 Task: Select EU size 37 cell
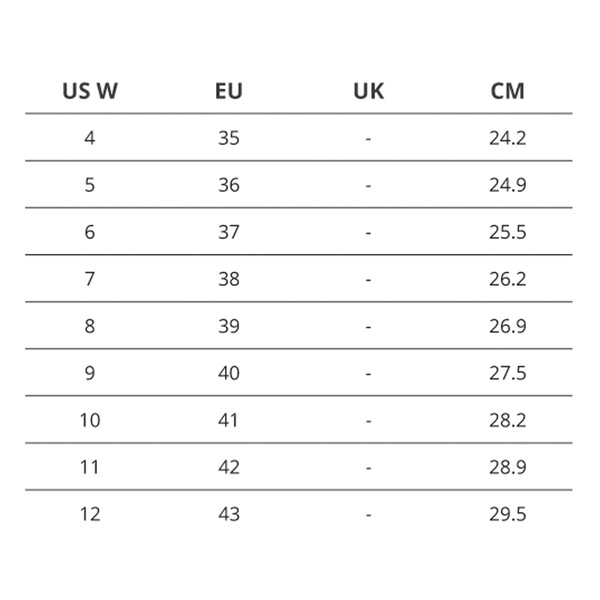[229, 232]
